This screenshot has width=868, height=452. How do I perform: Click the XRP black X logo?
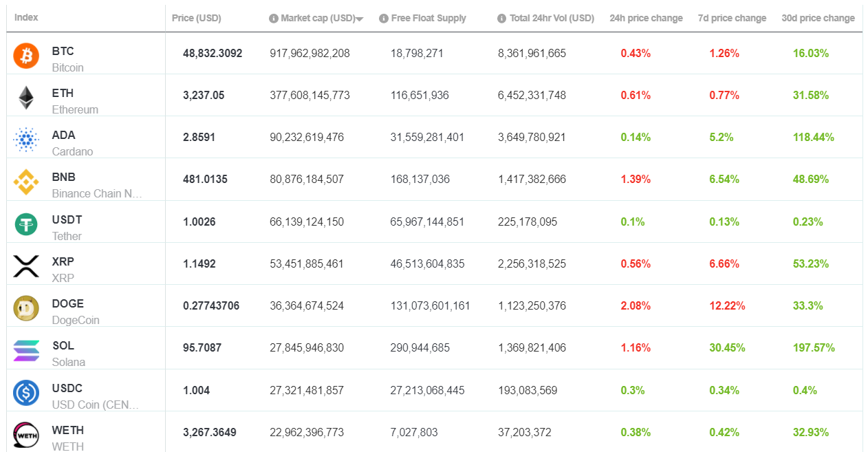pyautogui.click(x=26, y=266)
